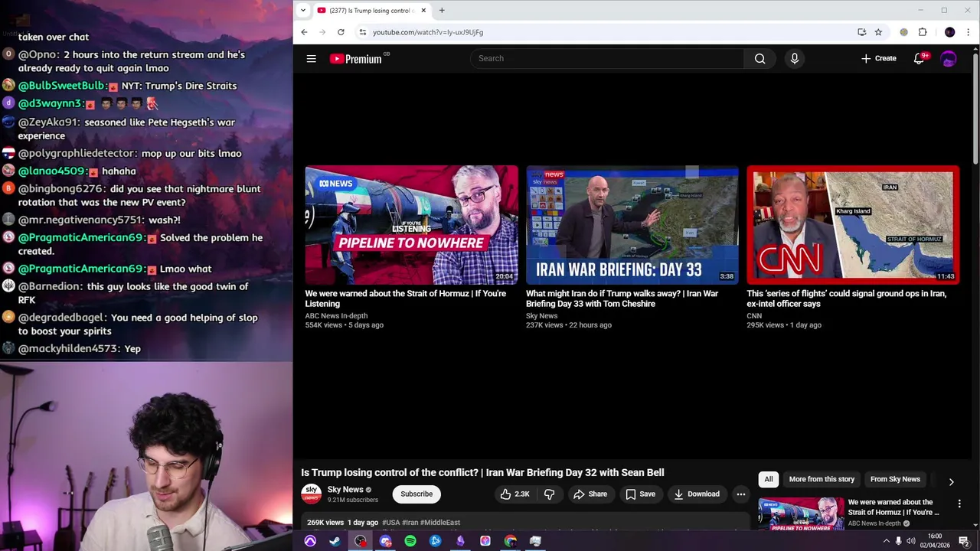Screen dimensions: 980x551
Task: Click ABC News In-depth channel under first endscreen video
Action: [336, 316]
